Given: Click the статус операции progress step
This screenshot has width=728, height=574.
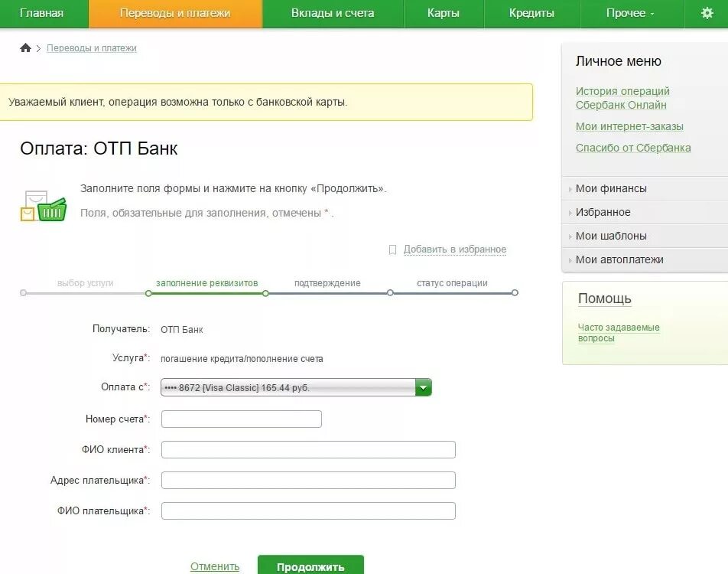Looking at the screenshot, I should click(x=452, y=282).
